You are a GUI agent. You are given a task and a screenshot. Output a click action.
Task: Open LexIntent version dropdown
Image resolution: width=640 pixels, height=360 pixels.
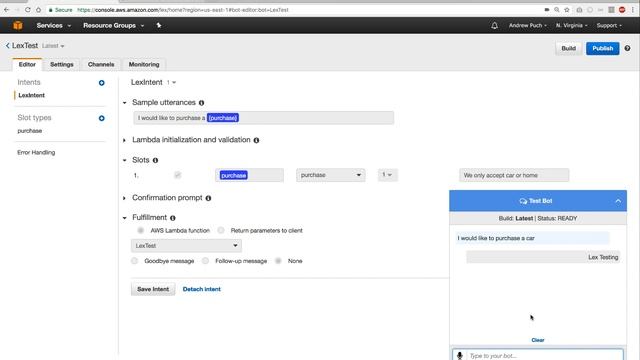pyautogui.click(x=171, y=82)
